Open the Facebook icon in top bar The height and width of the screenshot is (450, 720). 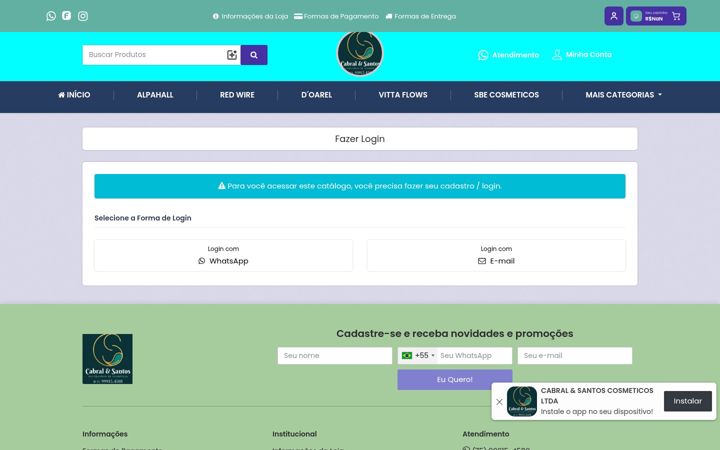[67, 16]
